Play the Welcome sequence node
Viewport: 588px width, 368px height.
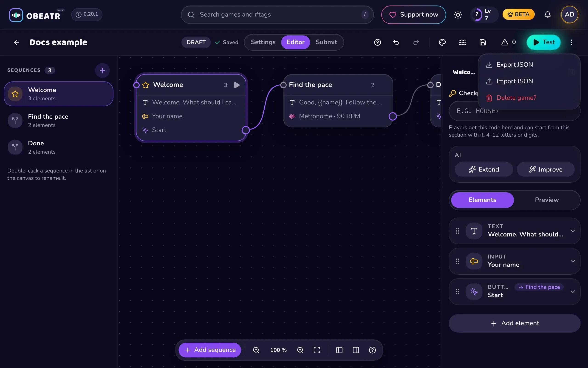click(237, 85)
